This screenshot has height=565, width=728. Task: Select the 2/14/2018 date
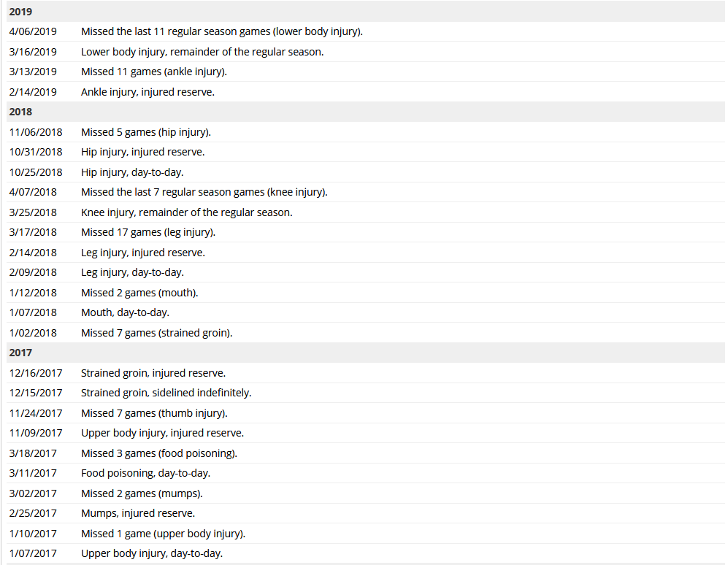pos(33,253)
